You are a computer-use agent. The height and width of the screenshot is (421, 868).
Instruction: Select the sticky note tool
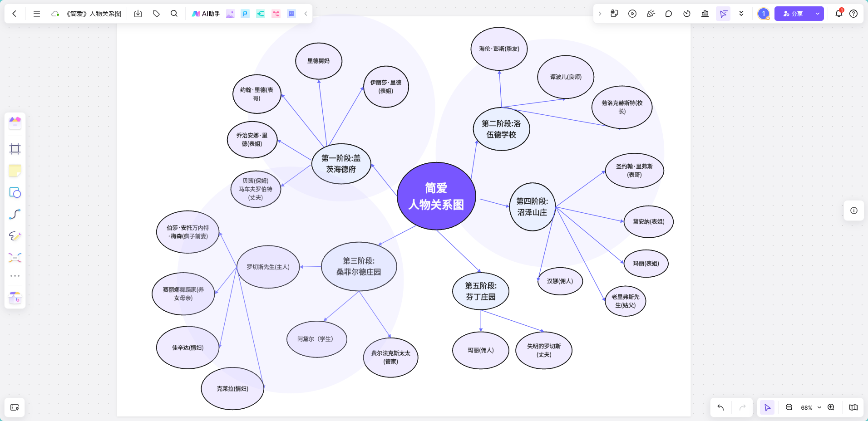click(x=15, y=171)
